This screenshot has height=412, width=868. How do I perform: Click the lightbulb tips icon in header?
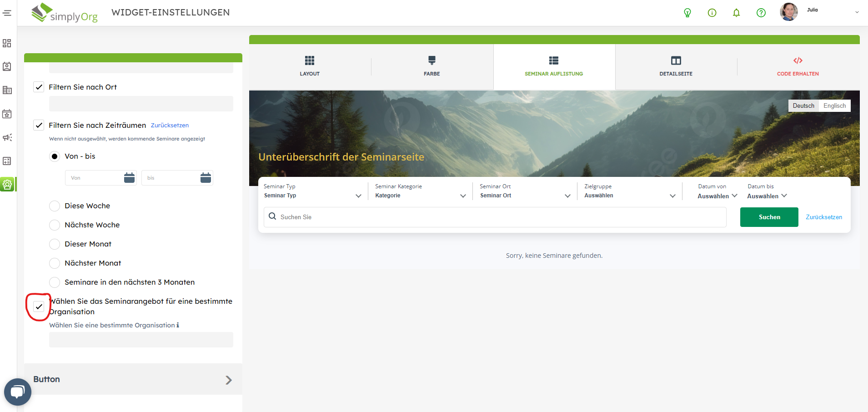click(x=687, y=13)
